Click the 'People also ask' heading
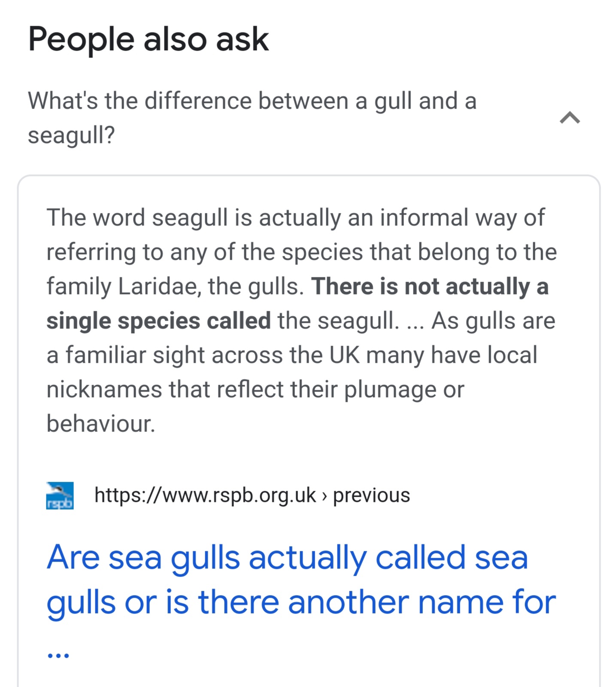This screenshot has width=616, height=687. pos(148,40)
